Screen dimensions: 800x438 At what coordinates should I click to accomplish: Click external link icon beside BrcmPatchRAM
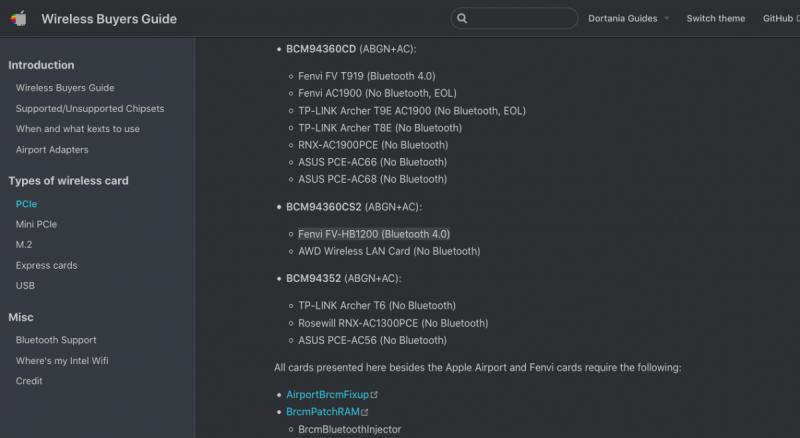tap(365, 412)
